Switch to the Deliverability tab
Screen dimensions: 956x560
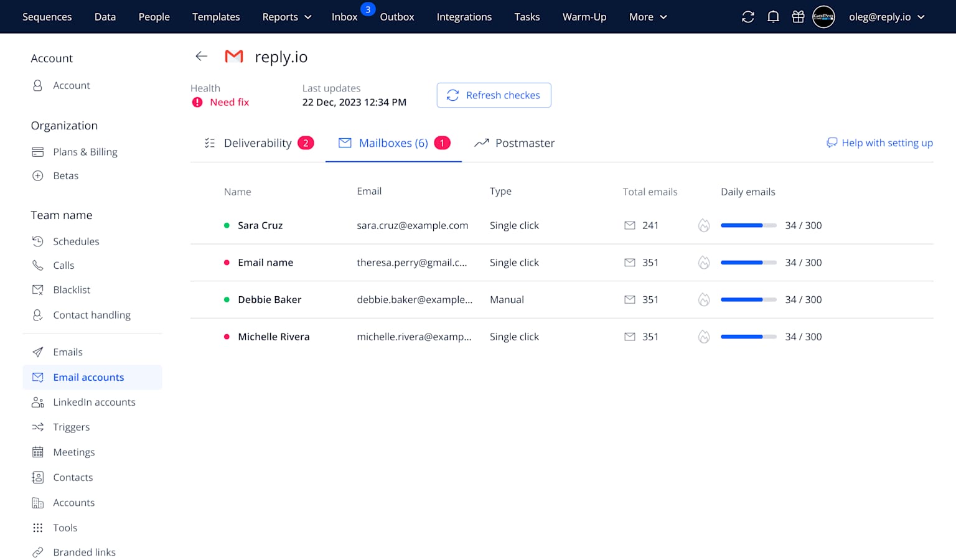(259, 143)
